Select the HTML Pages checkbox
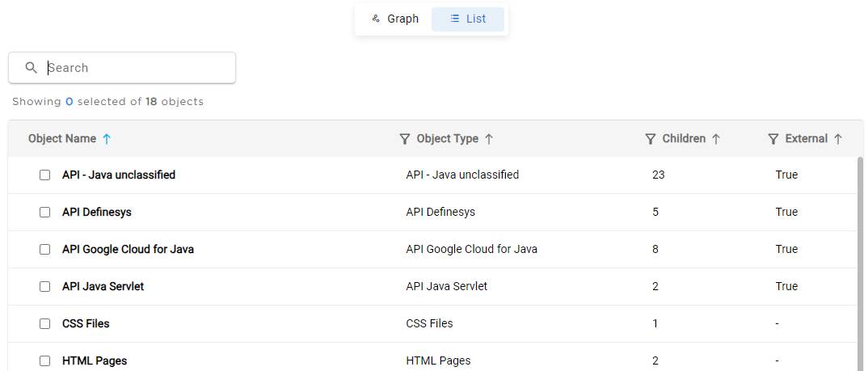 [x=44, y=361]
